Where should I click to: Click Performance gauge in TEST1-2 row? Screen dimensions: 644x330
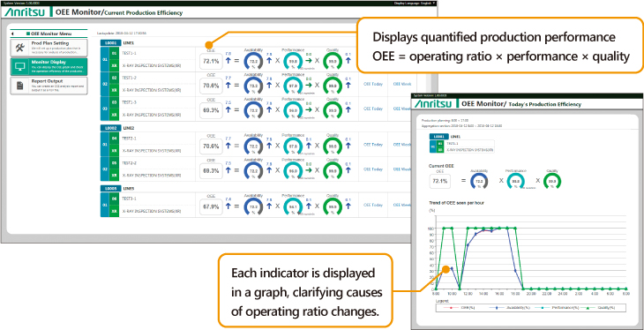click(292, 85)
